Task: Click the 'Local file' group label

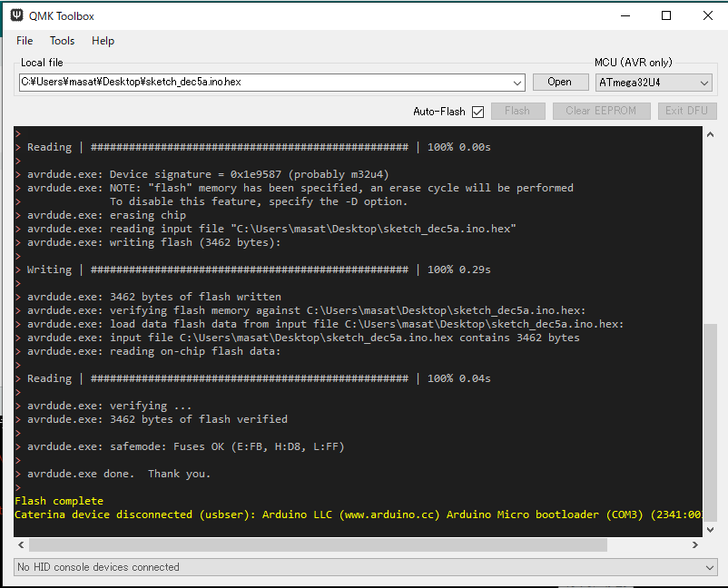Action: tap(42, 63)
